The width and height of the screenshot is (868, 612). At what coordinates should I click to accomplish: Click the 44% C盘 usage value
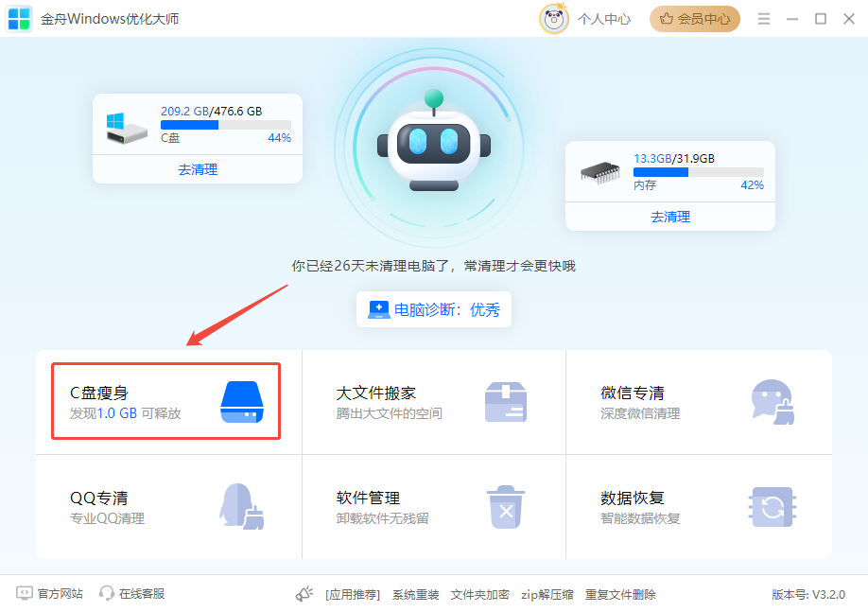click(280, 138)
